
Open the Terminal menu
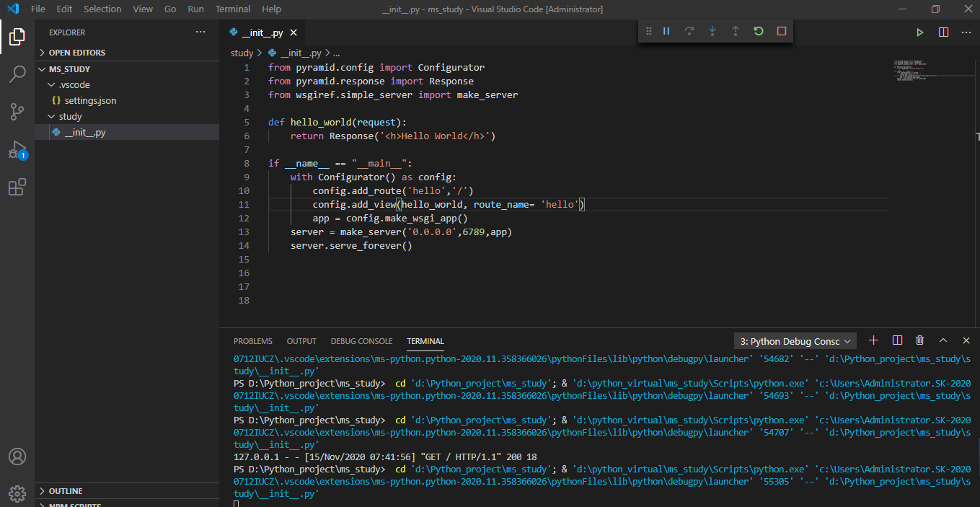(x=233, y=9)
